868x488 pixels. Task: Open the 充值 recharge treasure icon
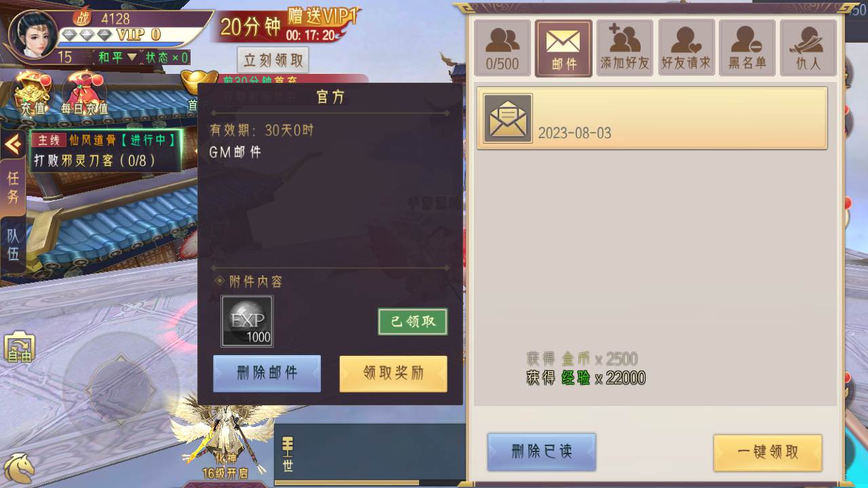[33, 94]
